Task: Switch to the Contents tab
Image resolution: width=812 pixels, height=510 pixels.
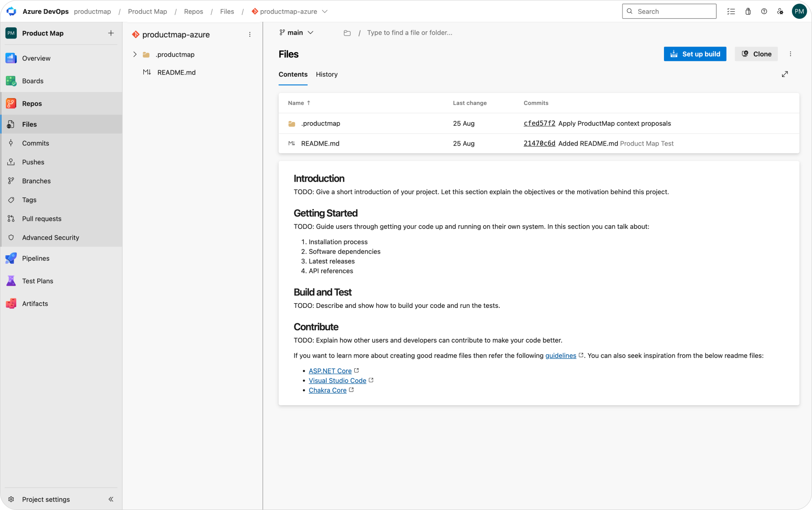Action: click(293, 75)
